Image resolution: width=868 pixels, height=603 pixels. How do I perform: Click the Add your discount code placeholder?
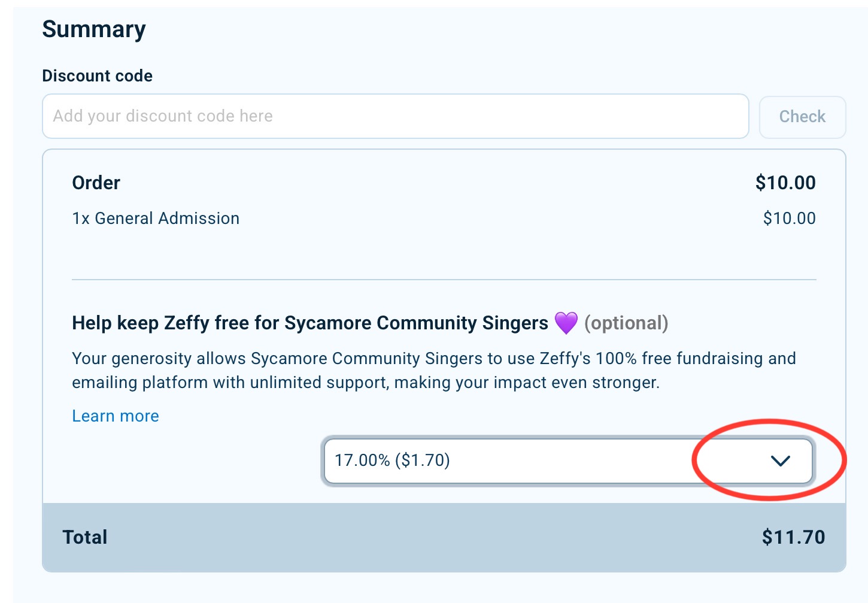coord(163,116)
